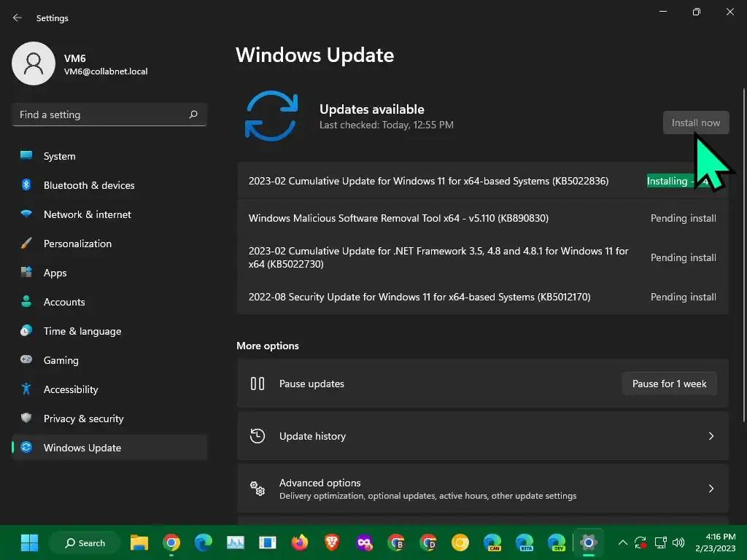Open the blue window app taskbar icon
Image resolution: width=747 pixels, height=560 pixels.
(x=268, y=542)
